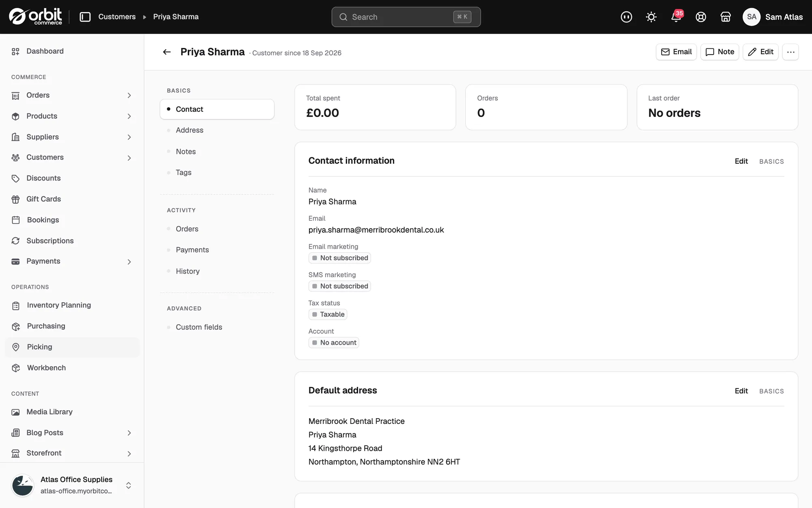Select the Tags section tab
812x508 pixels.
217,172
